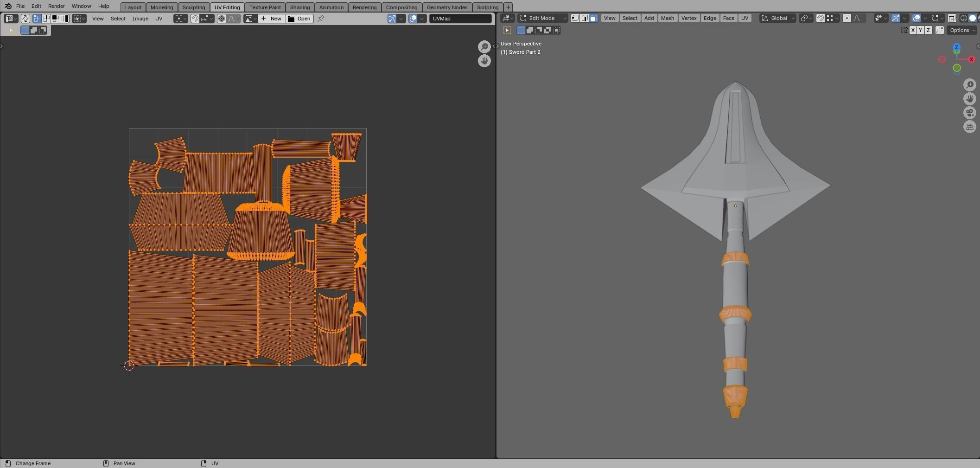This screenshot has height=468, width=980.
Task: Set extend selection mode in UV editor
Action: click(x=34, y=30)
